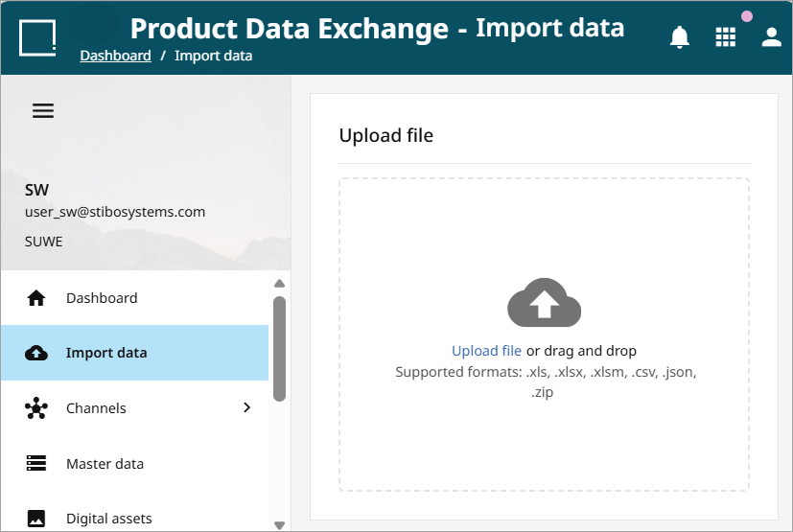Click the Channels network icon
The image size is (793, 532).
pos(36,408)
